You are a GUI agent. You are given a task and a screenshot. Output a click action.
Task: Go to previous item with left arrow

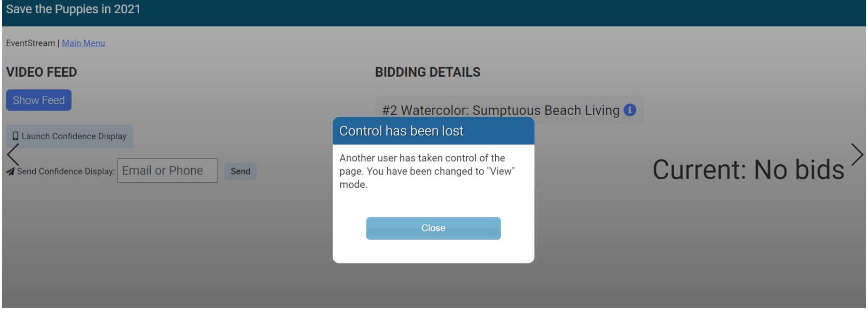pyautogui.click(x=13, y=154)
